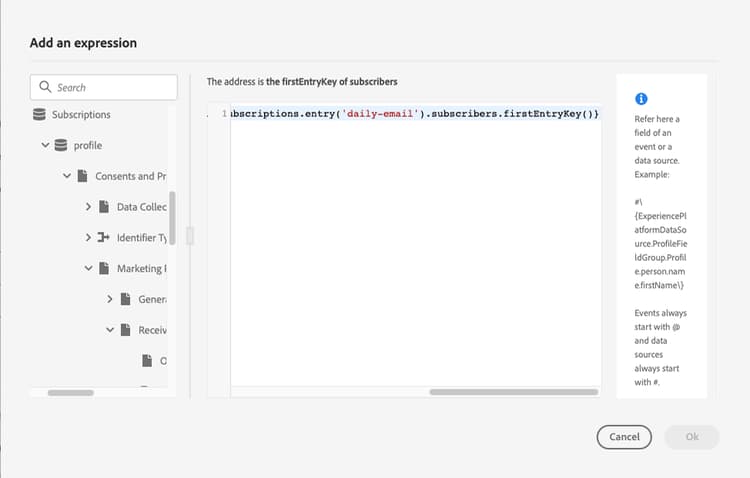Click the 'Add an expression' dialog title
Viewport: 750px width, 478px height.
click(83, 43)
